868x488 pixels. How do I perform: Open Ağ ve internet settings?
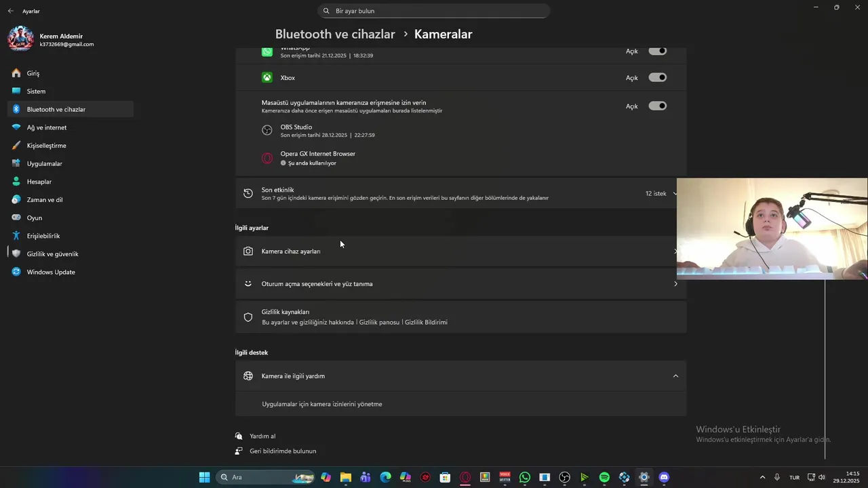coord(71,127)
